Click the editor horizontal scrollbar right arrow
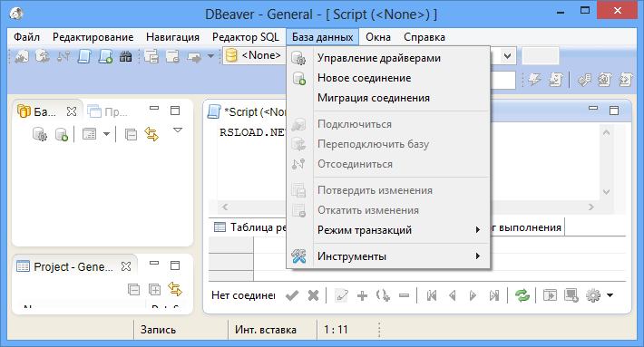644x347 pixels. point(591,207)
